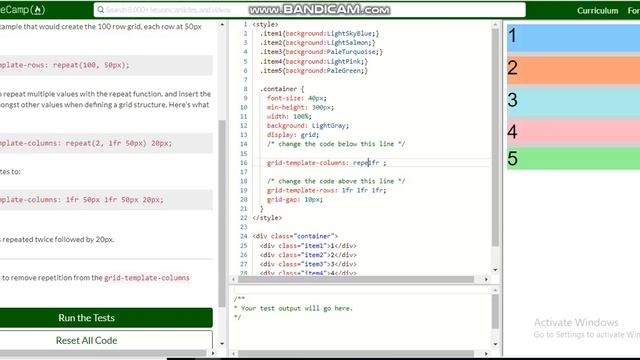Click the closing </style> tag line
Screen dimensions: 640x360
click(267, 218)
